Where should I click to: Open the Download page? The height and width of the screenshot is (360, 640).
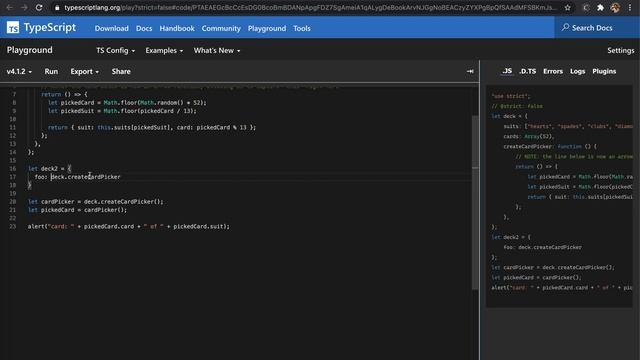[111, 28]
